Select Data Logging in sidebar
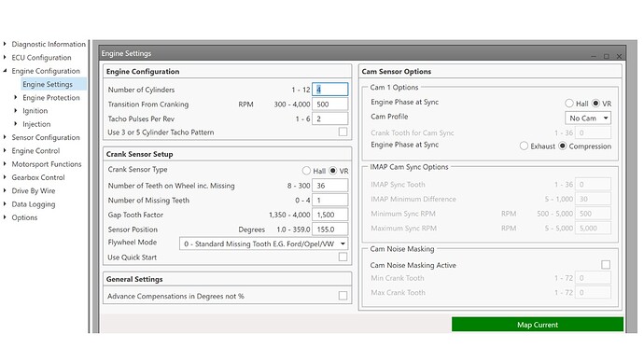The image size is (644, 362). pos(34,204)
